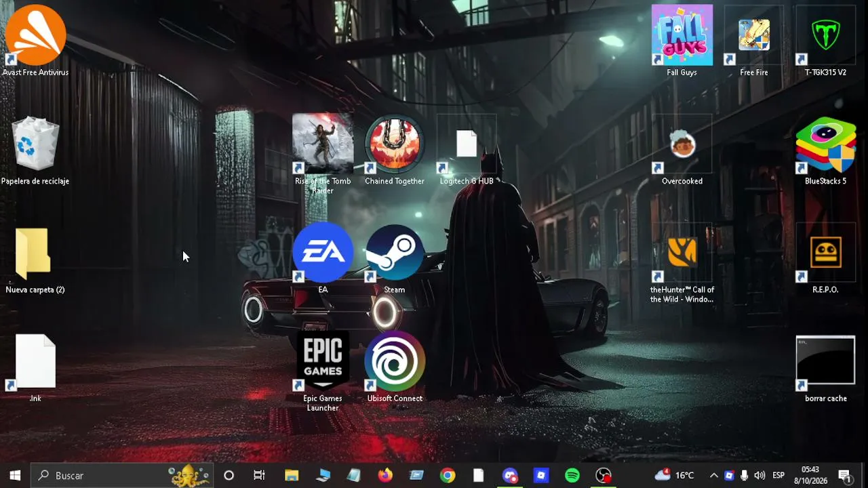Select the borrar cache shortcut

click(x=826, y=369)
